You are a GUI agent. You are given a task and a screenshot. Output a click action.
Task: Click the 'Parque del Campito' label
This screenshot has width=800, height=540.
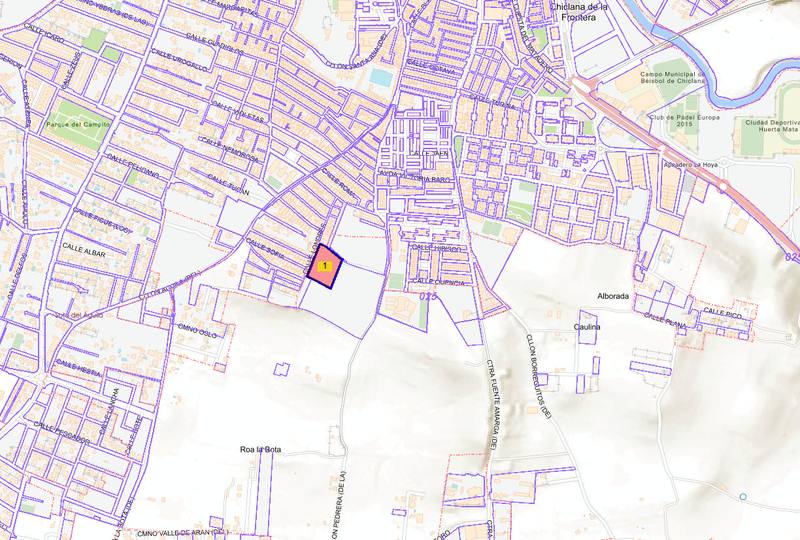coord(78,125)
